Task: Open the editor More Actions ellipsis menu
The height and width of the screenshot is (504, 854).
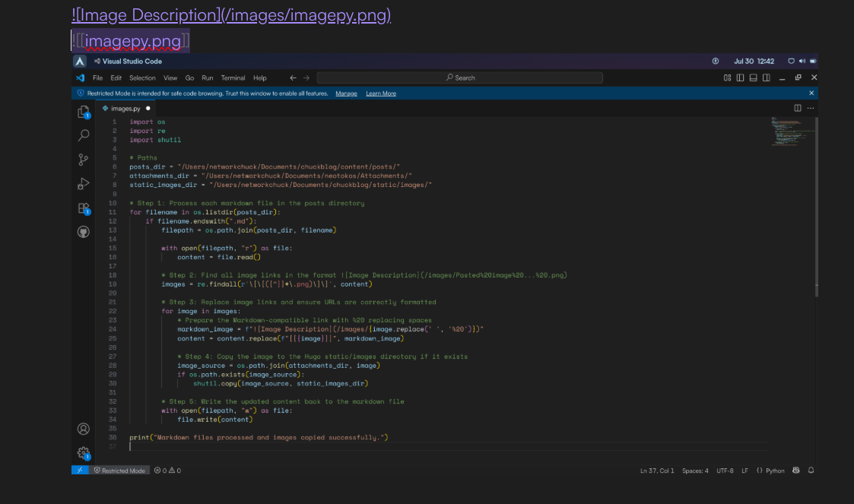Action: (x=811, y=108)
